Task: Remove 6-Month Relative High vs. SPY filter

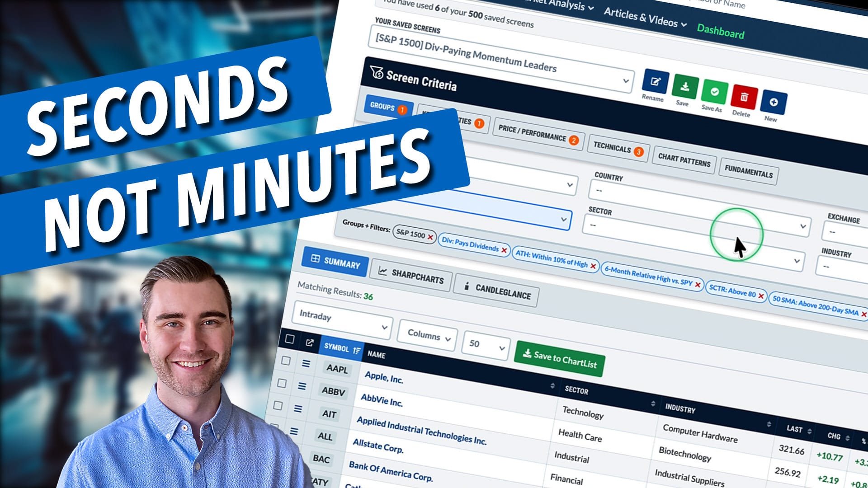Action: point(698,285)
